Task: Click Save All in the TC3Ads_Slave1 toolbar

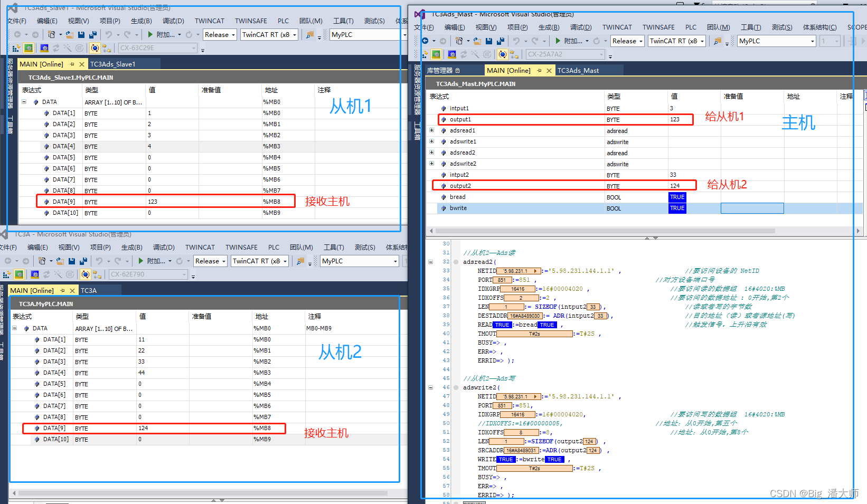Action: (x=93, y=35)
